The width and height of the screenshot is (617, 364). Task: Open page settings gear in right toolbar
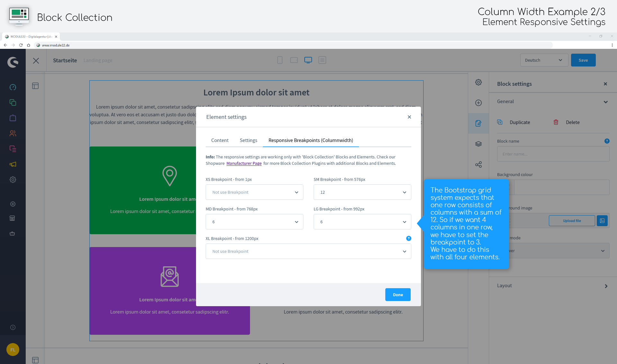pyautogui.click(x=478, y=82)
